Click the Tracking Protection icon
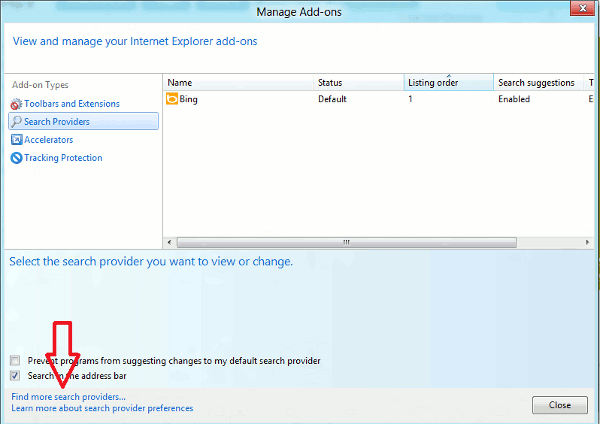 coord(16,158)
